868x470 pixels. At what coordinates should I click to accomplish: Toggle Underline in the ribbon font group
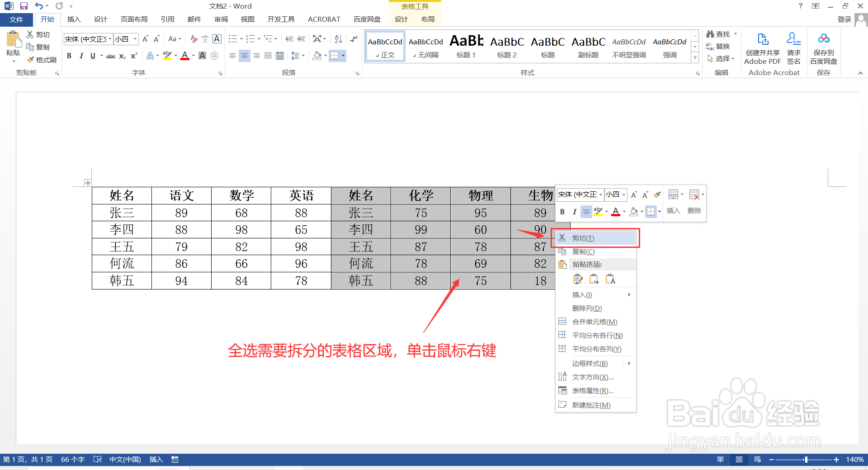coord(93,56)
